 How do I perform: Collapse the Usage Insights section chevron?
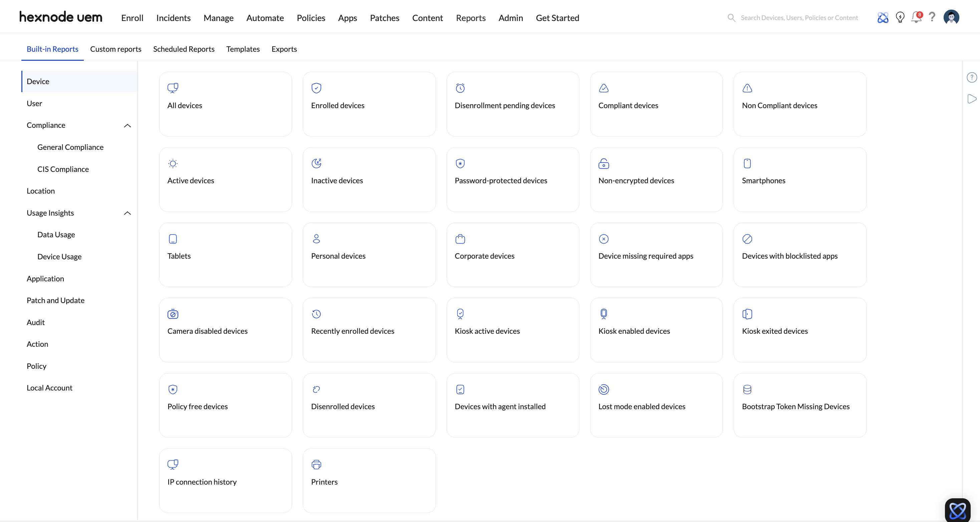point(128,213)
